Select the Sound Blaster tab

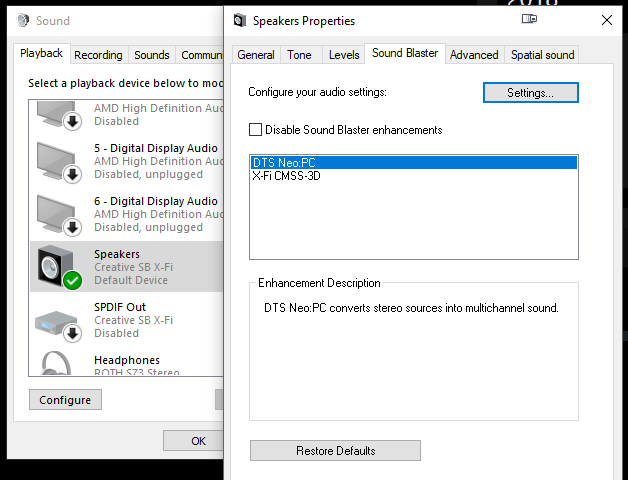[x=405, y=53]
